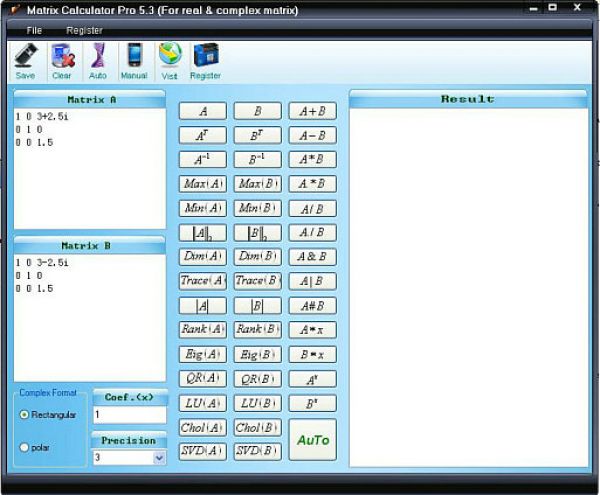
Task: Click the application icon in title bar
Action: 15,9
